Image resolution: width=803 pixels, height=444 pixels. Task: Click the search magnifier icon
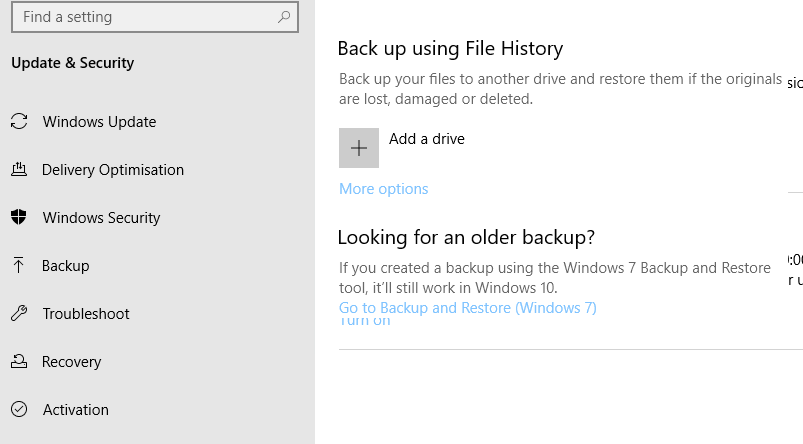point(284,17)
